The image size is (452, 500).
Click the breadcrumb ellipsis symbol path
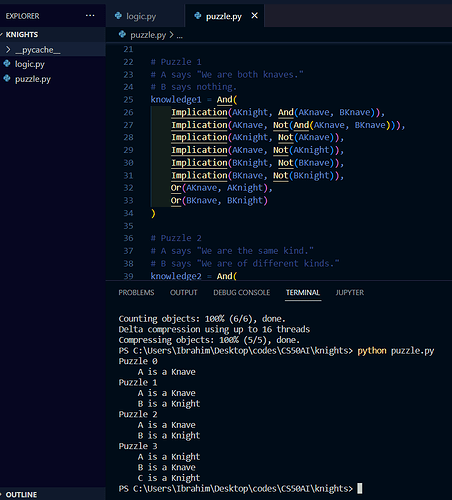(x=180, y=35)
